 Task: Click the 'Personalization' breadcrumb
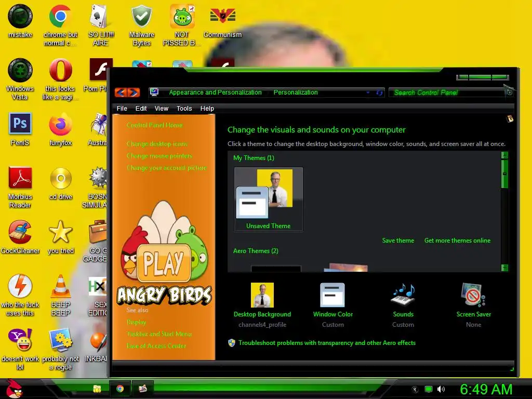pyautogui.click(x=296, y=92)
